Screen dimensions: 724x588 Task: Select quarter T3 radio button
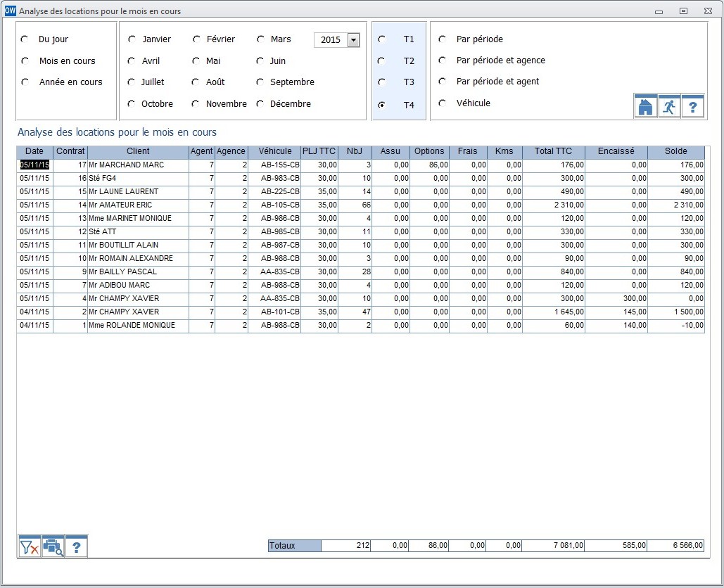click(x=382, y=82)
